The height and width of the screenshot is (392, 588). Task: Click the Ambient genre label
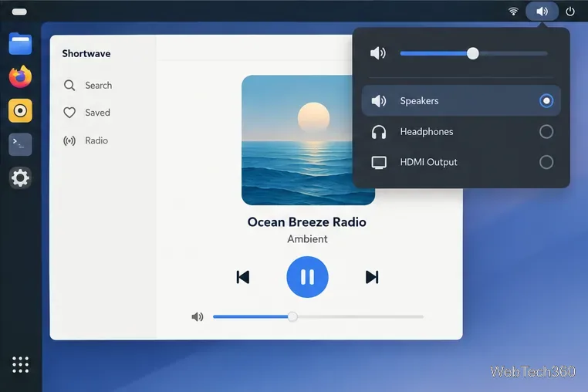(307, 239)
